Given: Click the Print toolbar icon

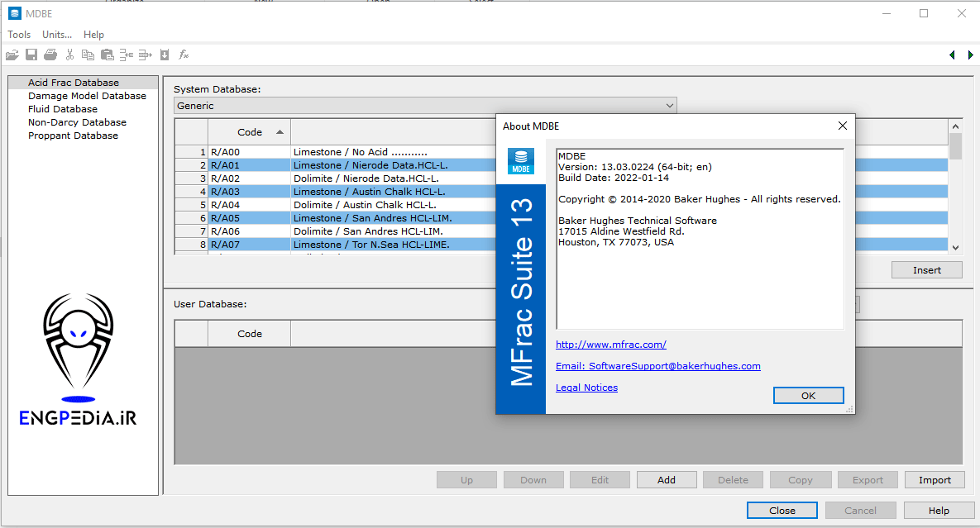Looking at the screenshot, I should 50,55.
